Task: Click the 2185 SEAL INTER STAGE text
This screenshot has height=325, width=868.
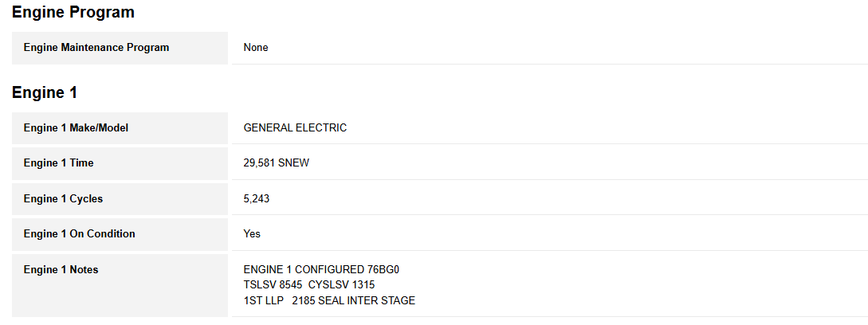Action: [354, 300]
